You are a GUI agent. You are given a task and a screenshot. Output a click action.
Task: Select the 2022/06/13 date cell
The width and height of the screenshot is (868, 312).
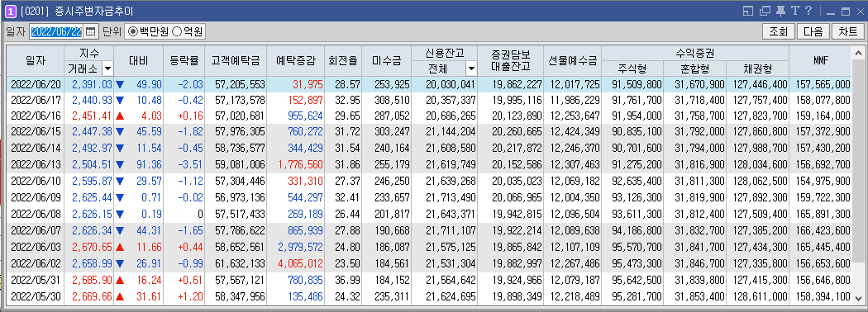35,164
